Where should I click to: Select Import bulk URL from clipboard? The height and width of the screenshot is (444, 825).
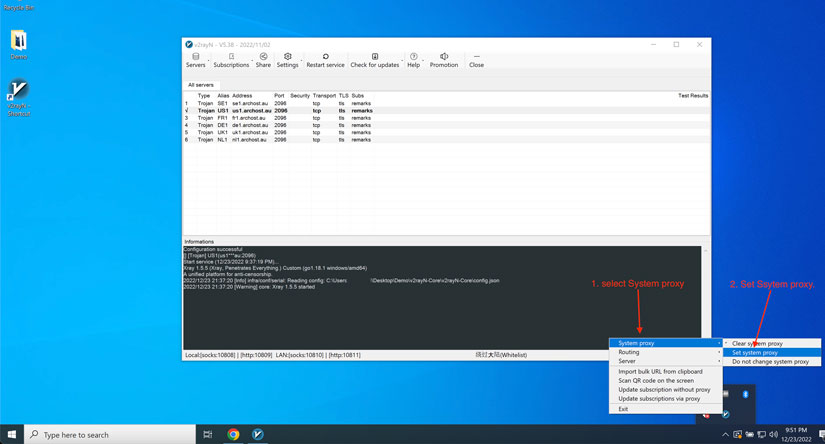(660, 371)
